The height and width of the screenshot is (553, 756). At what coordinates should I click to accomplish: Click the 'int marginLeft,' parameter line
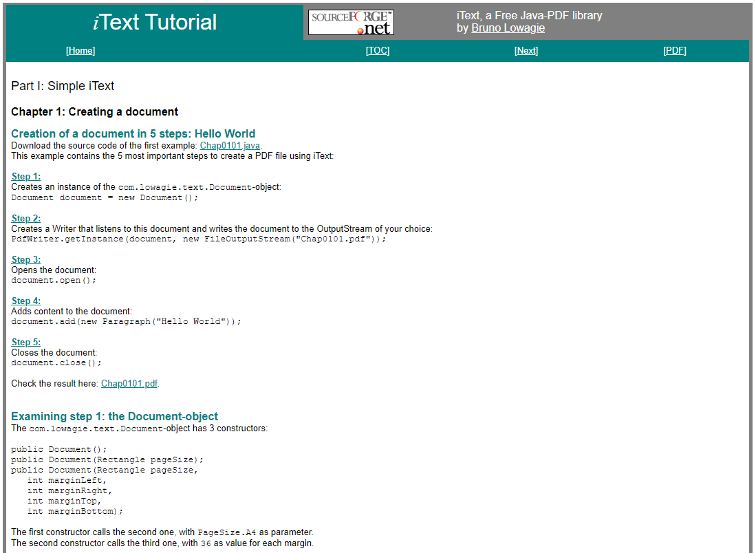[x=67, y=481]
